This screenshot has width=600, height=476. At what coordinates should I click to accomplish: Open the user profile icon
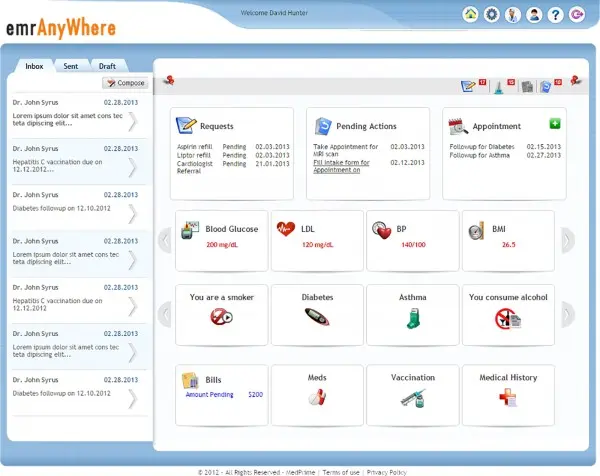[534, 15]
